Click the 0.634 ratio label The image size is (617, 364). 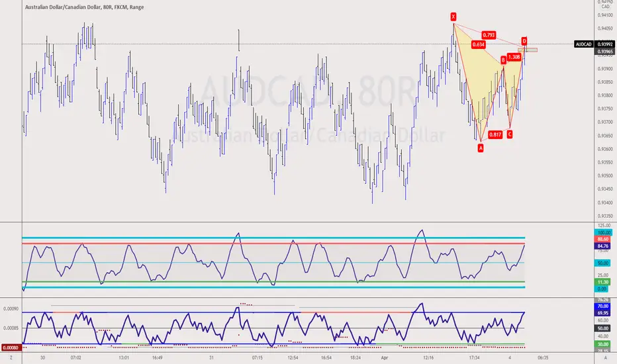(478, 44)
